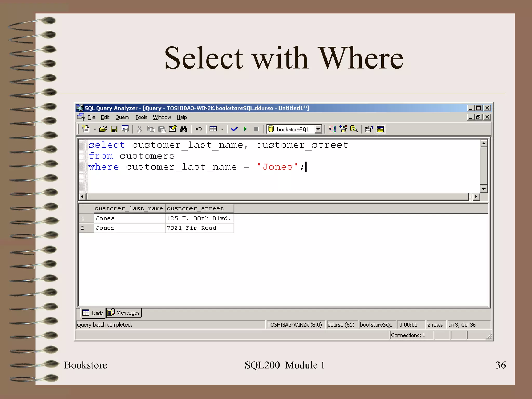The height and width of the screenshot is (399, 532).
Task: Toggle the Object Browser icon
Action: point(343,129)
